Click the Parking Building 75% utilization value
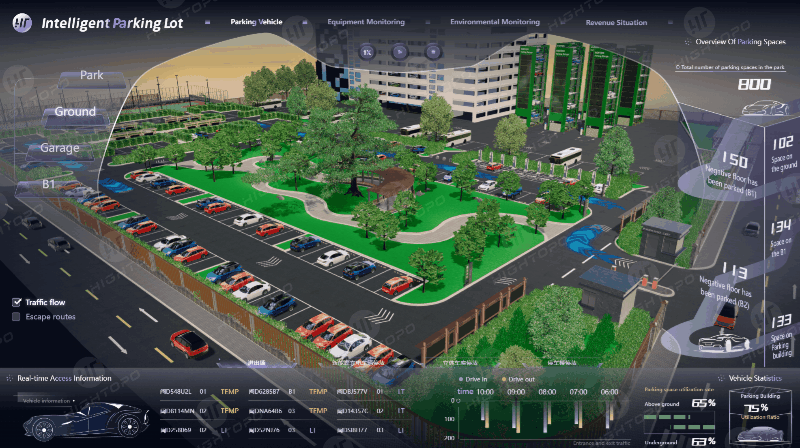Image resolution: width=800 pixels, height=448 pixels. [757, 408]
